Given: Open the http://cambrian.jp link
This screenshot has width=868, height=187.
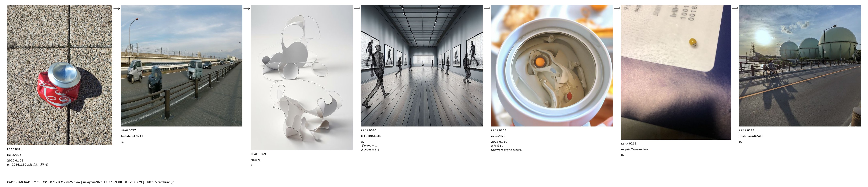Looking at the screenshot, I should click(161, 182).
